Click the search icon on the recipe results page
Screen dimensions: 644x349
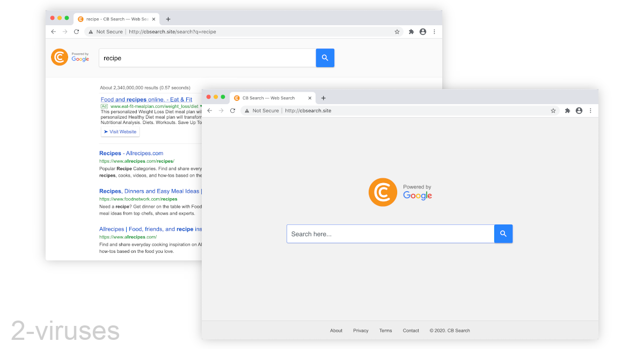pos(325,57)
